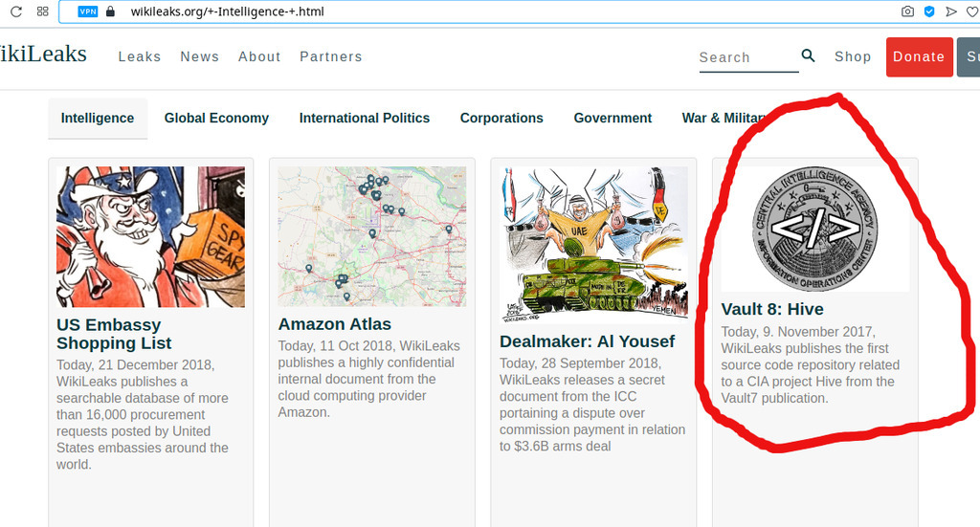Open the Vault 8: Hive seal thumbnail
The image size is (980, 527).
(x=814, y=228)
